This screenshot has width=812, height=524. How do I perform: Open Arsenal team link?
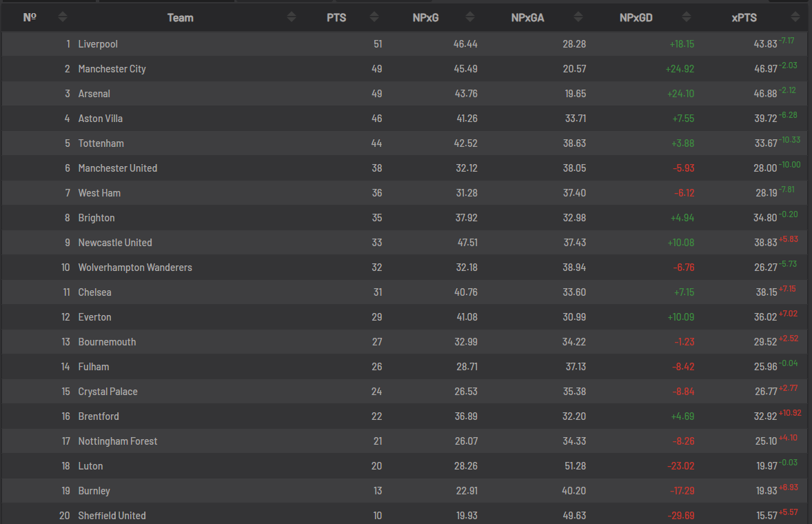tap(94, 94)
